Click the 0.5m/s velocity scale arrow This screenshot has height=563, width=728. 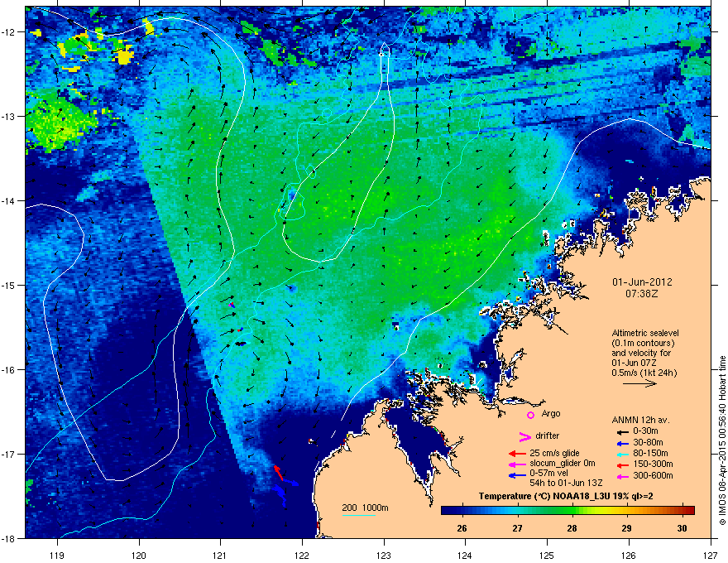click(x=639, y=383)
